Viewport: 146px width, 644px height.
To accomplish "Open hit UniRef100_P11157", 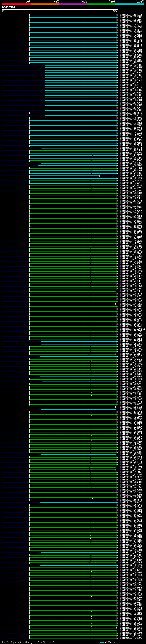I will [131, 417].
